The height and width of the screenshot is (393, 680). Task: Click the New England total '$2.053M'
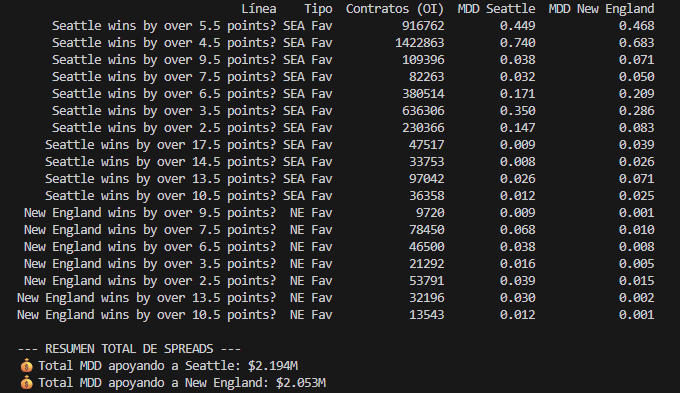tap(301, 383)
